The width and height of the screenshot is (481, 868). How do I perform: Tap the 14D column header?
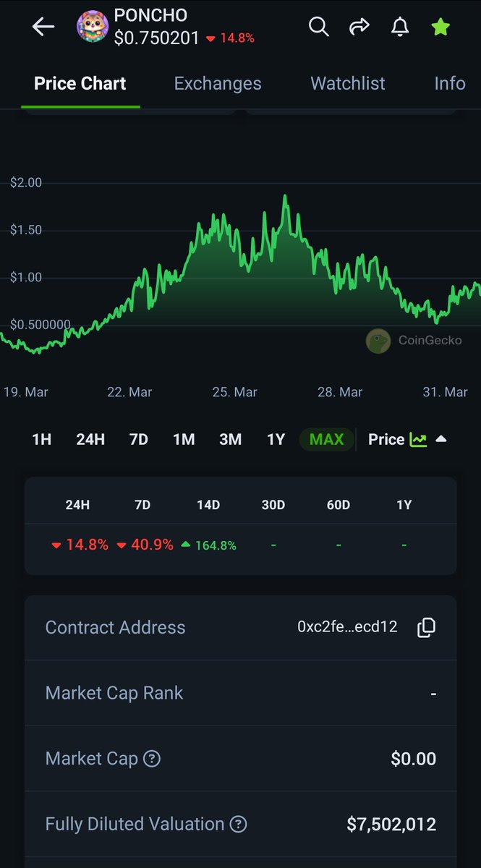208,505
